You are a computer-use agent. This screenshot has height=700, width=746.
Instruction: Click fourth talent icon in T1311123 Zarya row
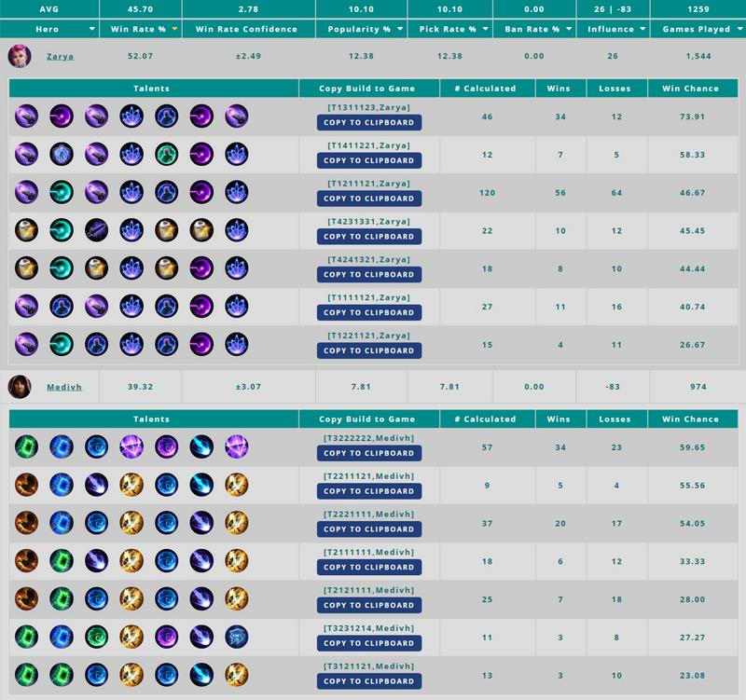pos(131,116)
